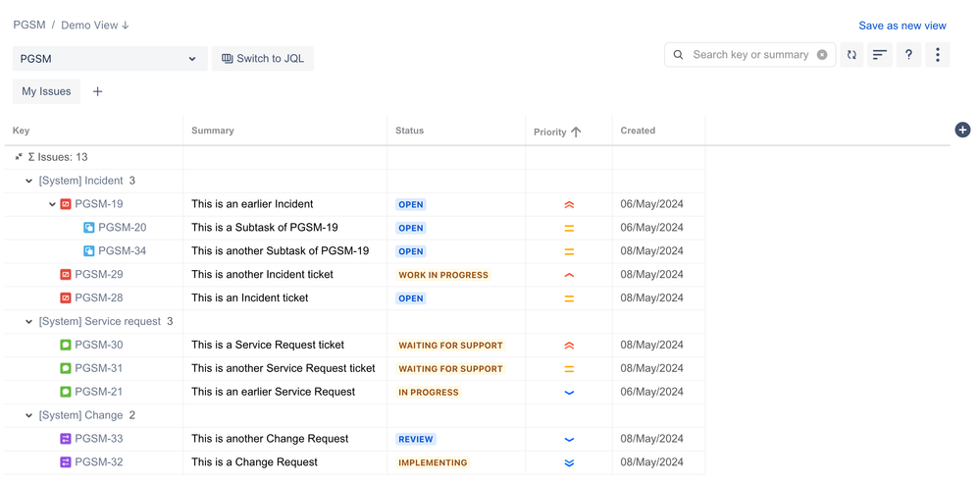Click the lowest priority icon for PGSM-32
Viewport: 980px width, 484px height.
(x=569, y=462)
